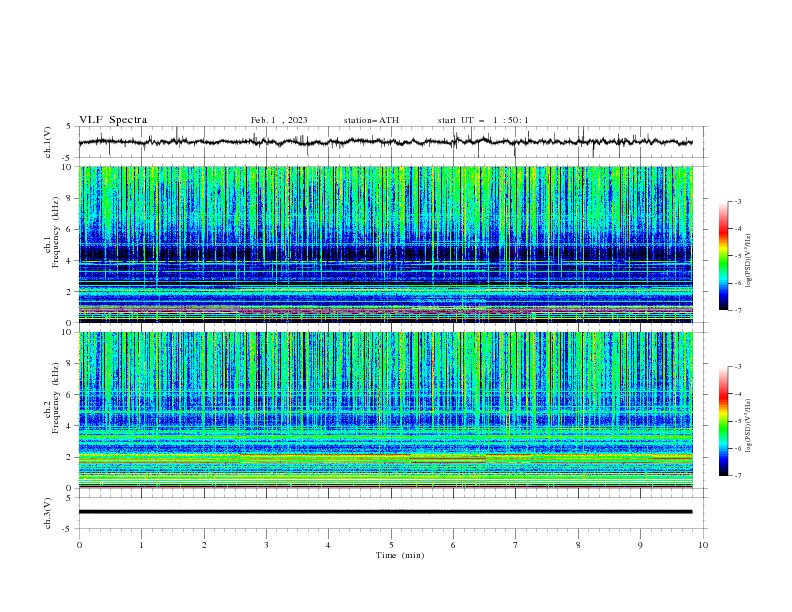Click inside the ch.1 spectrogram panel

click(385, 244)
